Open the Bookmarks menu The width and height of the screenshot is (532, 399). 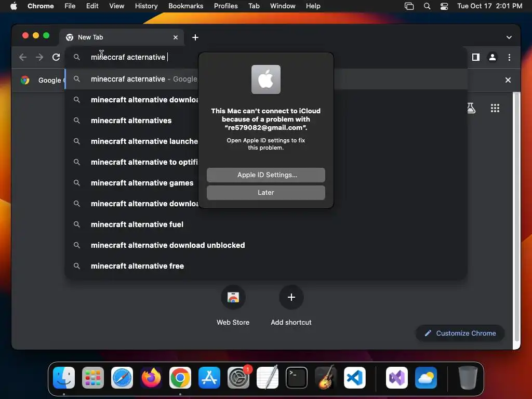pyautogui.click(x=185, y=6)
